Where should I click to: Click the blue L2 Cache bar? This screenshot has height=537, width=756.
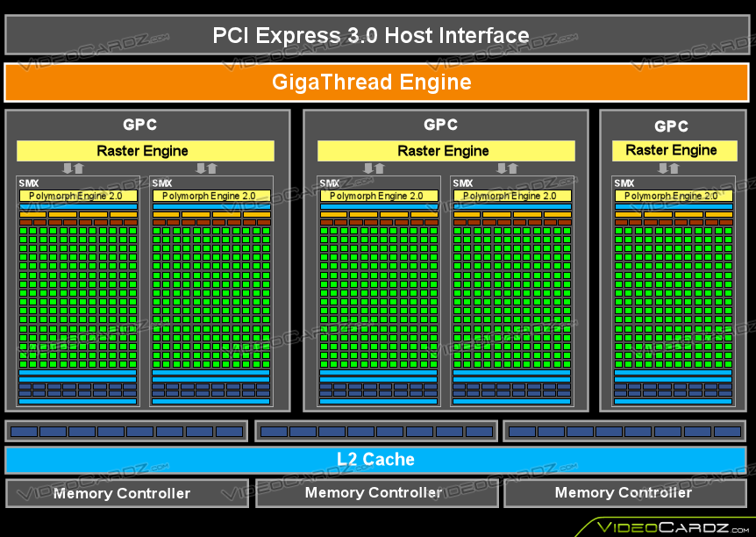375,459
